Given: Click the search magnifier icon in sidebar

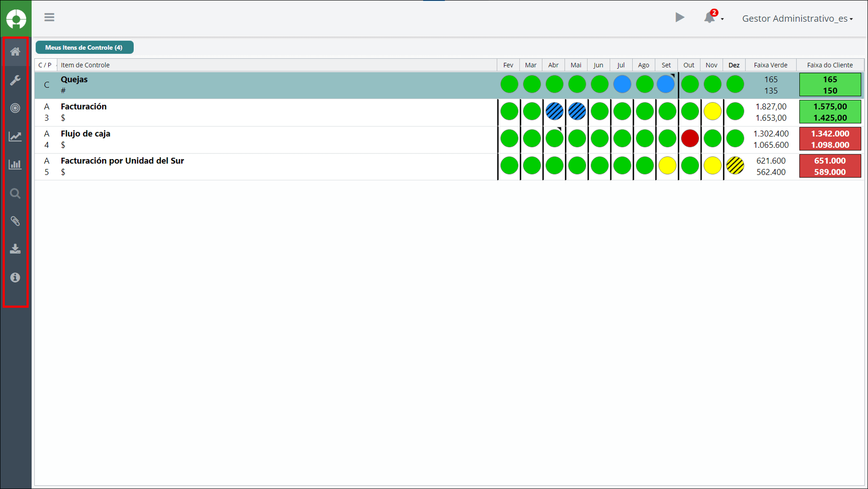Looking at the screenshot, I should coord(15,193).
